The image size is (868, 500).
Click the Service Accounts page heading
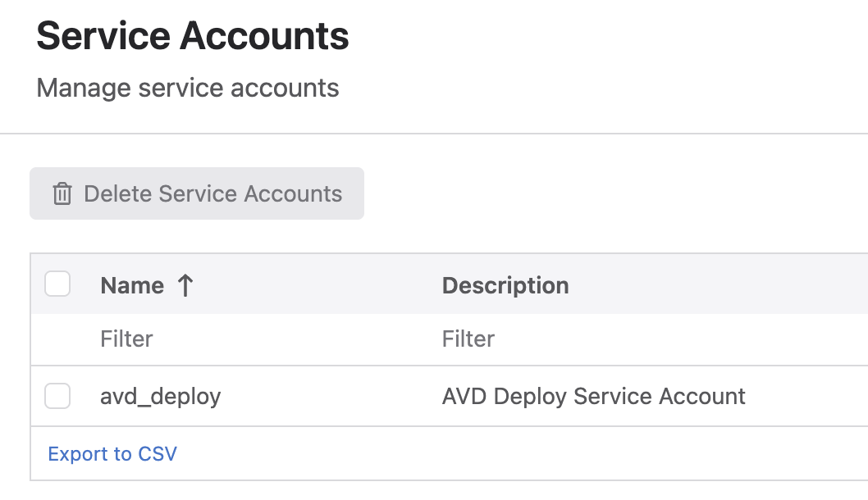pyautogui.click(x=193, y=37)
